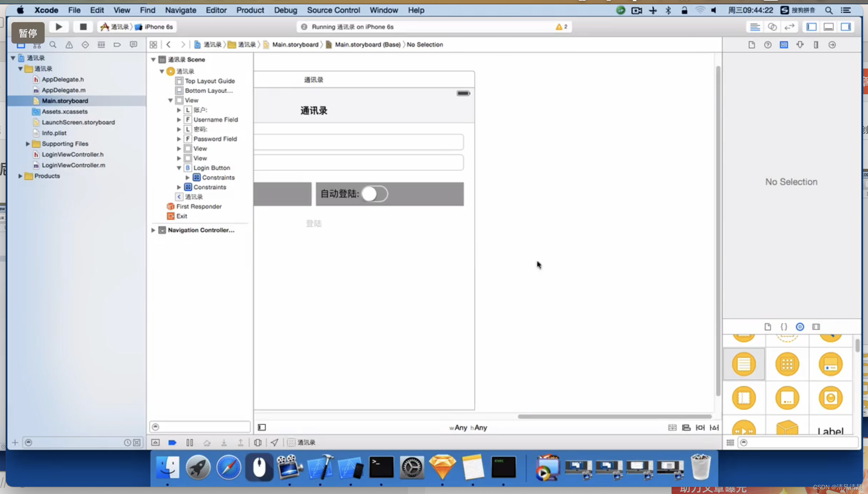Open the Debug navigator icon
Viewport: 868px width, 494px height.
pos(101,45)
